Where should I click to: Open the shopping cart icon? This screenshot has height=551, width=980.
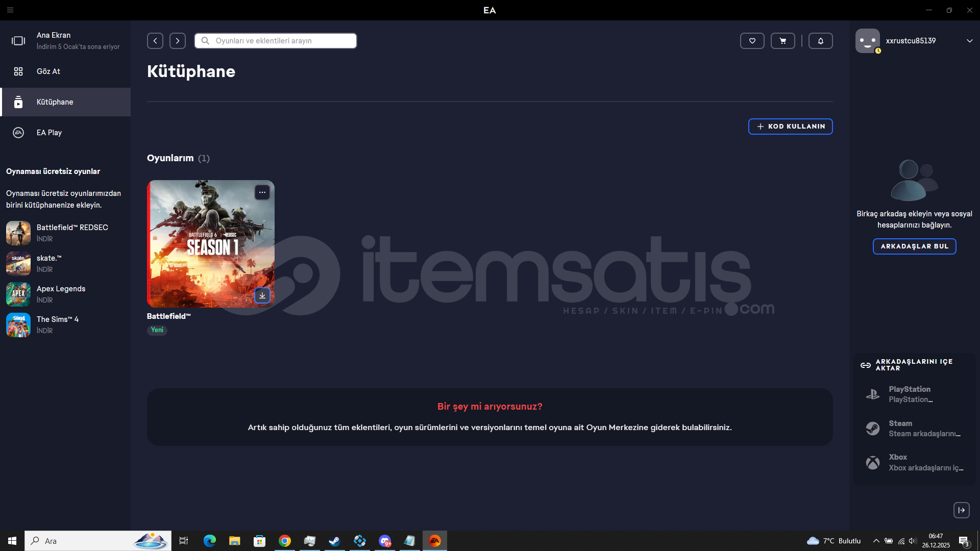(x=782, y=41)
